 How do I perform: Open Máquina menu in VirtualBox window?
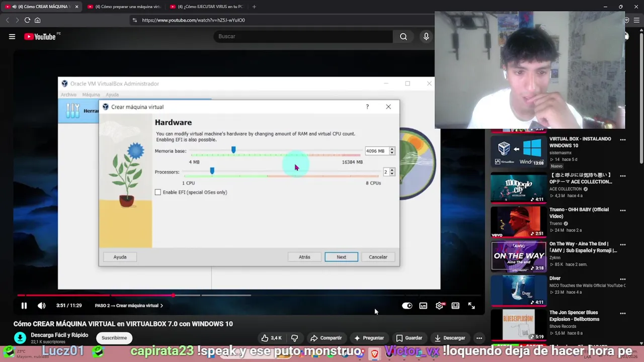[x=91, y=95]
